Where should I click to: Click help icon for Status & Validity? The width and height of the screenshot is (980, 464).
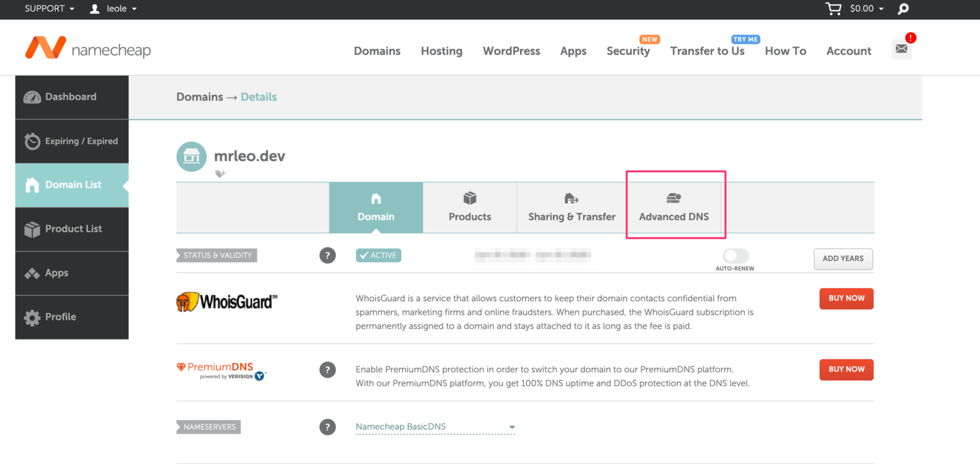point(328,255)
